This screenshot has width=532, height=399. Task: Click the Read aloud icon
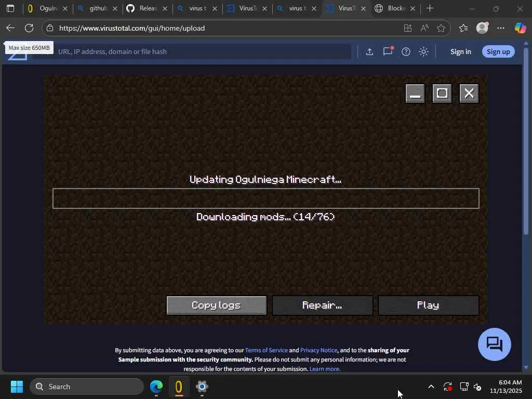point(424,28)
